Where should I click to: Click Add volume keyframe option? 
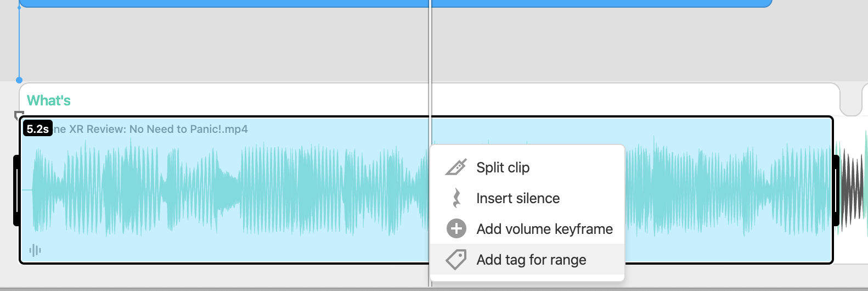527,229
